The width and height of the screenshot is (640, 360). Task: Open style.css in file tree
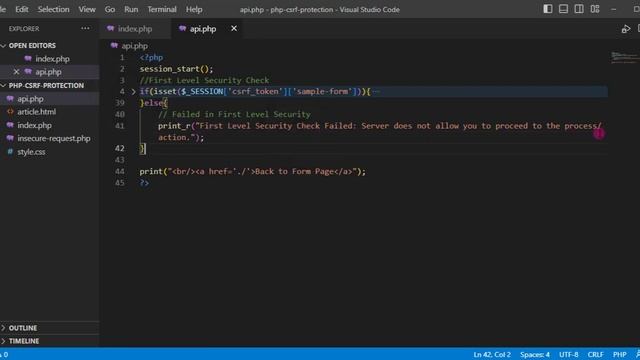tap(31, 151)
